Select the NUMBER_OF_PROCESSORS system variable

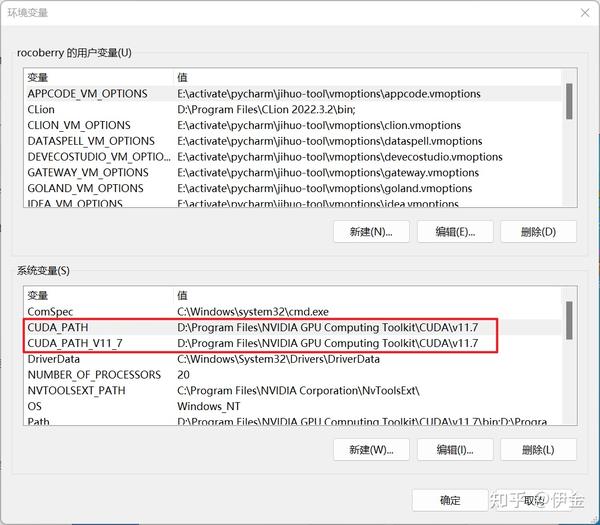292,375
